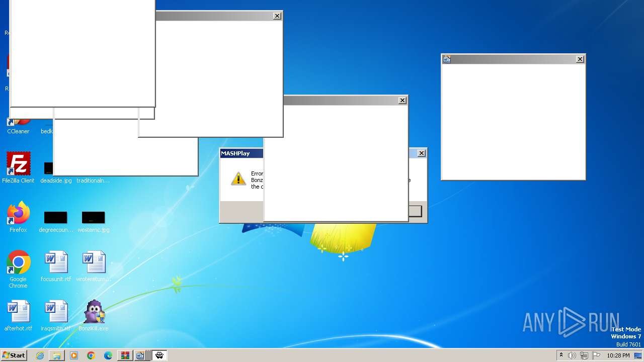
Task: Select the BonziKill.exe desktop icon
Action: [94, 316]
